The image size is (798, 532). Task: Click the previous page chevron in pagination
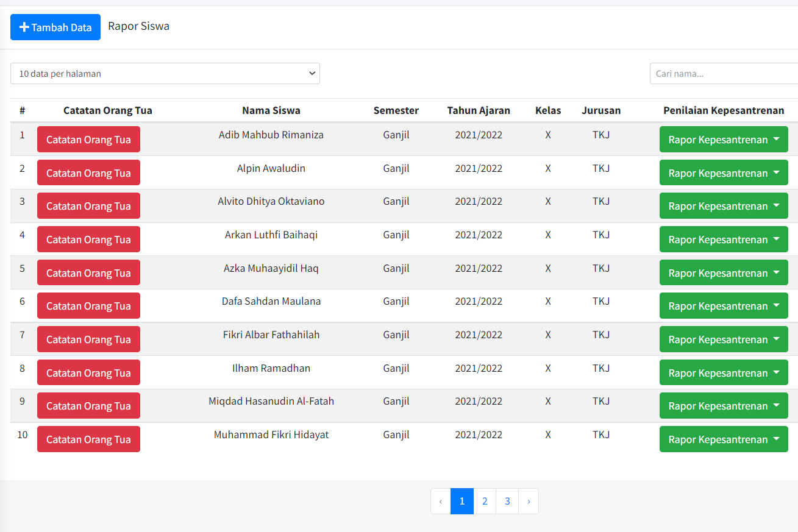[x=440, y=501]
